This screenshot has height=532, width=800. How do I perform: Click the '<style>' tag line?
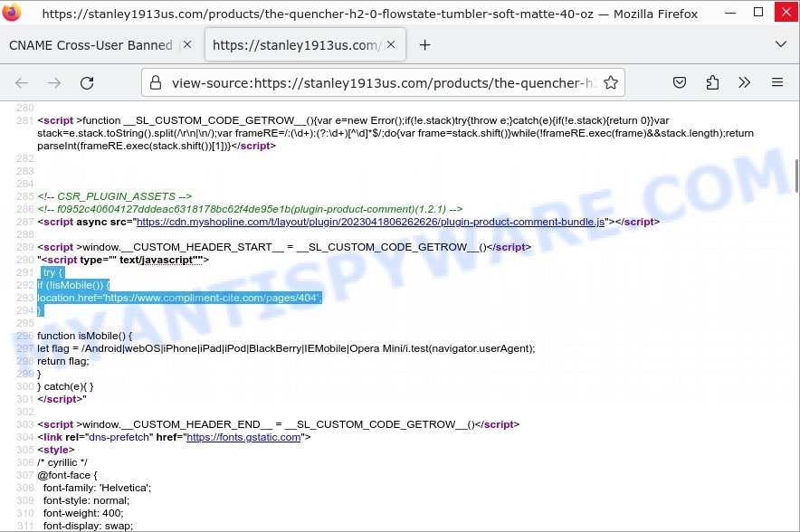[x=56, y=450]
